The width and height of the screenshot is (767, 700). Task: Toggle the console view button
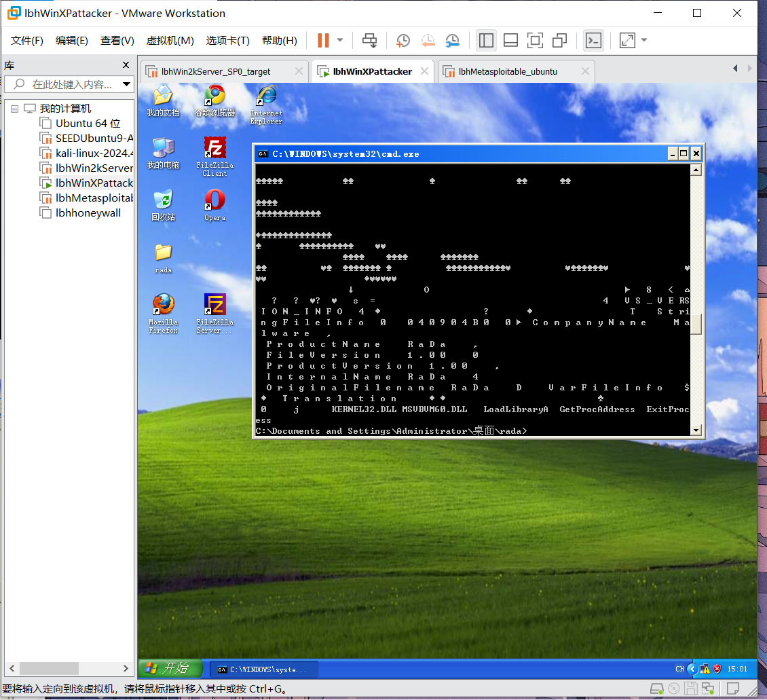pyautogui.click(x=593, y=40)
